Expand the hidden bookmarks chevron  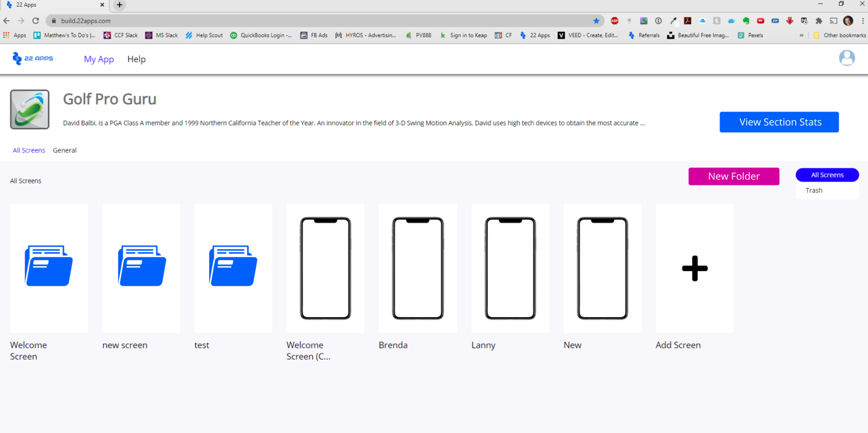click(x=801, y=36)
